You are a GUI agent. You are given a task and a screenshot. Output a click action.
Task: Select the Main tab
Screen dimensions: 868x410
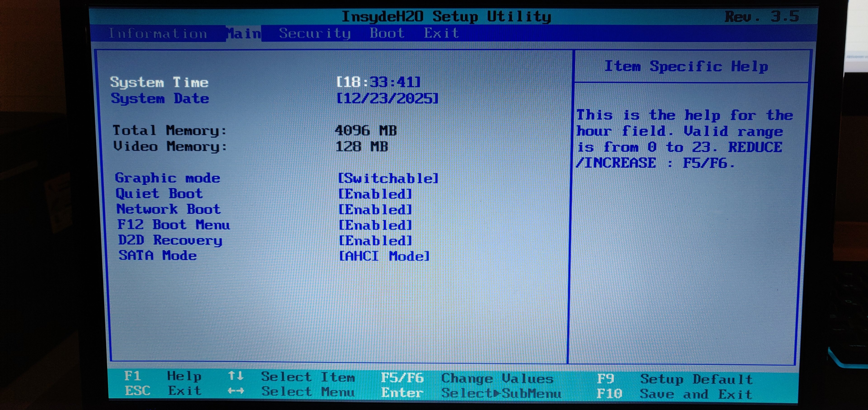[244, 34]
